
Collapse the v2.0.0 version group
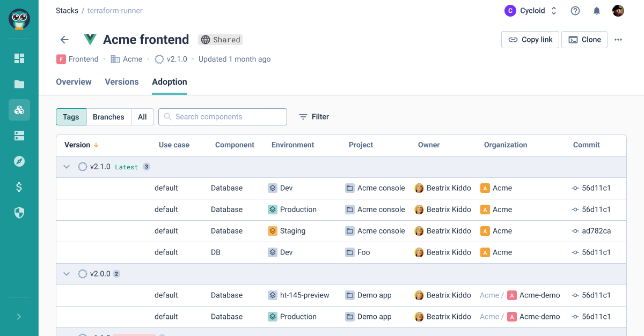(x=67, y=274)
